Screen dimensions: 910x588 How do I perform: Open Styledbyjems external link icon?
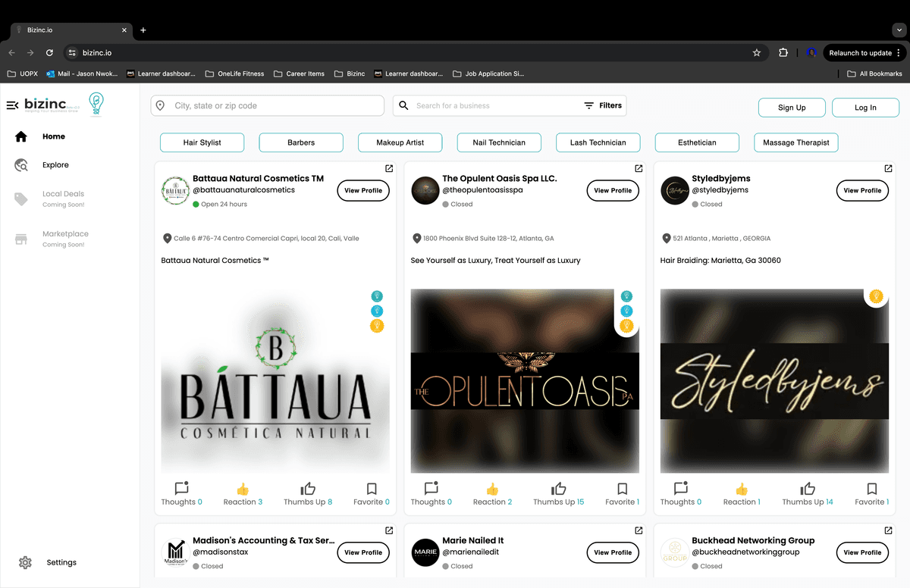pyautogui.click(x=888, y=168)
